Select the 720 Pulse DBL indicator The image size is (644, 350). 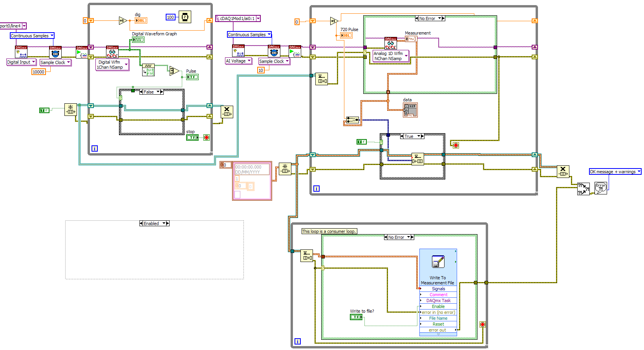tap(346, 35)
